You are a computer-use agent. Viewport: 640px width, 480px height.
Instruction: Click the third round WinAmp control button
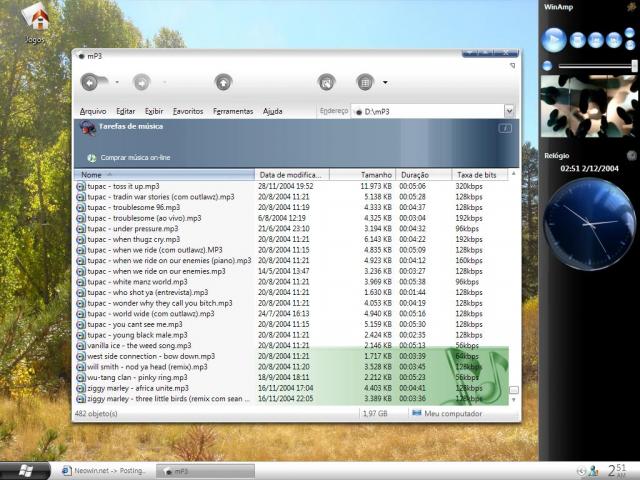pos(596,40)
